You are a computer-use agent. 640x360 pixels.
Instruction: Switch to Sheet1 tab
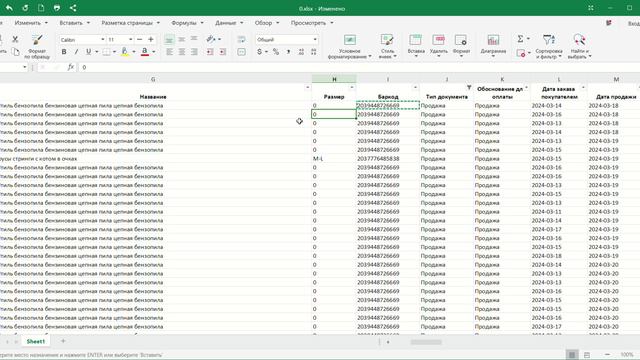click(x=36, y=341)
